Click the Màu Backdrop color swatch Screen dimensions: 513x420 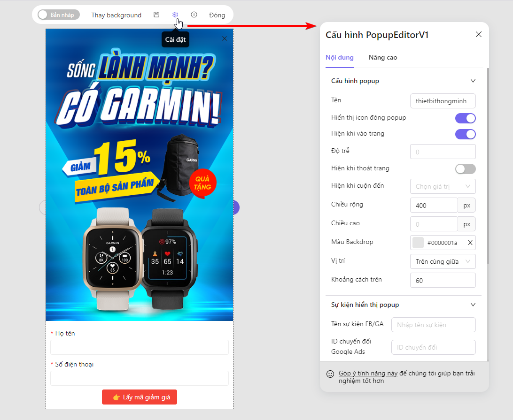coord(418,243)
